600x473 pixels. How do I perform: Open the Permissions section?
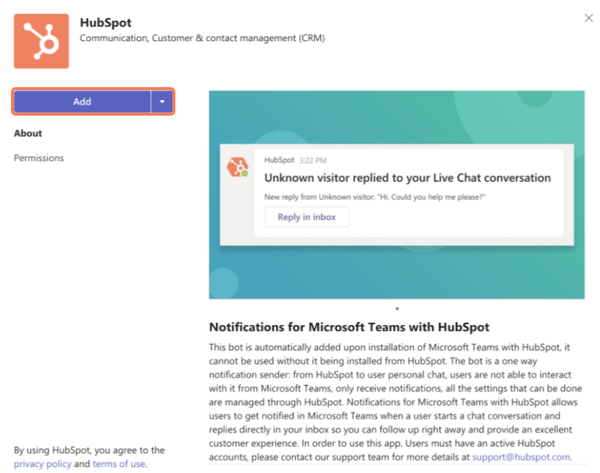click(x=39, y=158)
